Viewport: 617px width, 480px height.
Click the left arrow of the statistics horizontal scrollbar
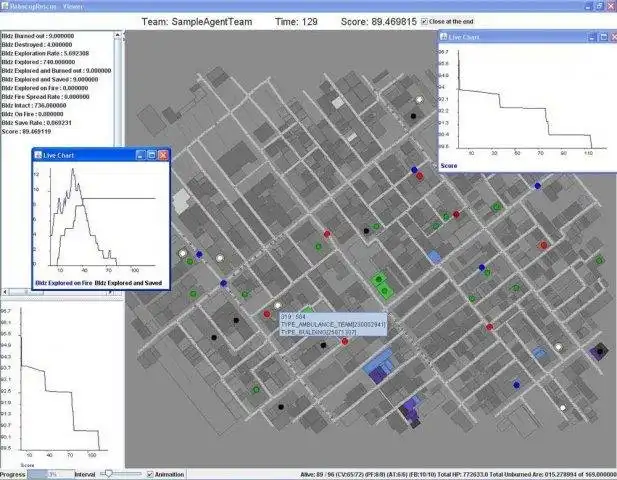[x=5, y=292]
